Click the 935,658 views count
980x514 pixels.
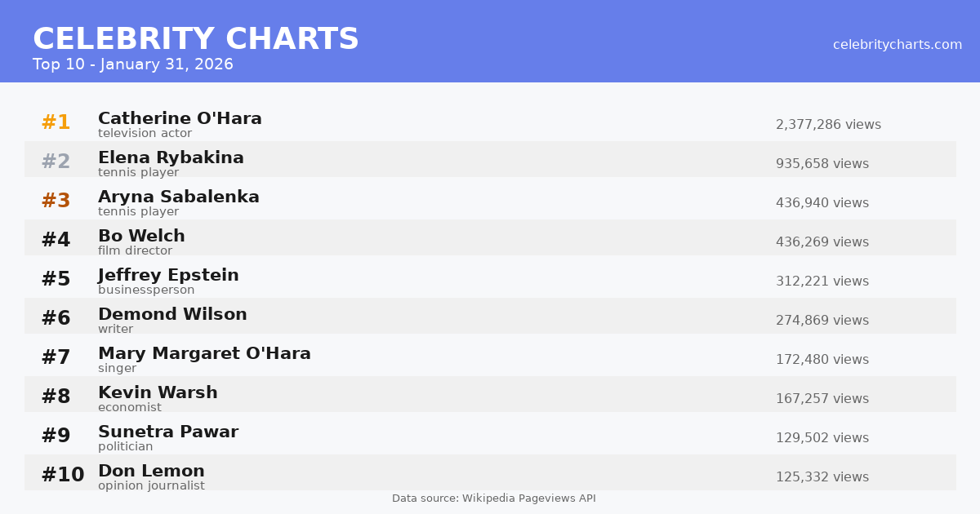(822, 164)
